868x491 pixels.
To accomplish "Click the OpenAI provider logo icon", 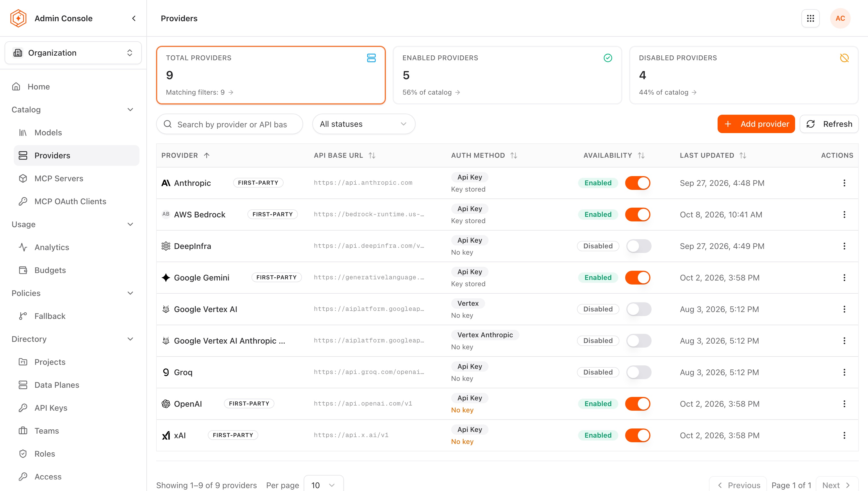I will click(x=166, y=404).
